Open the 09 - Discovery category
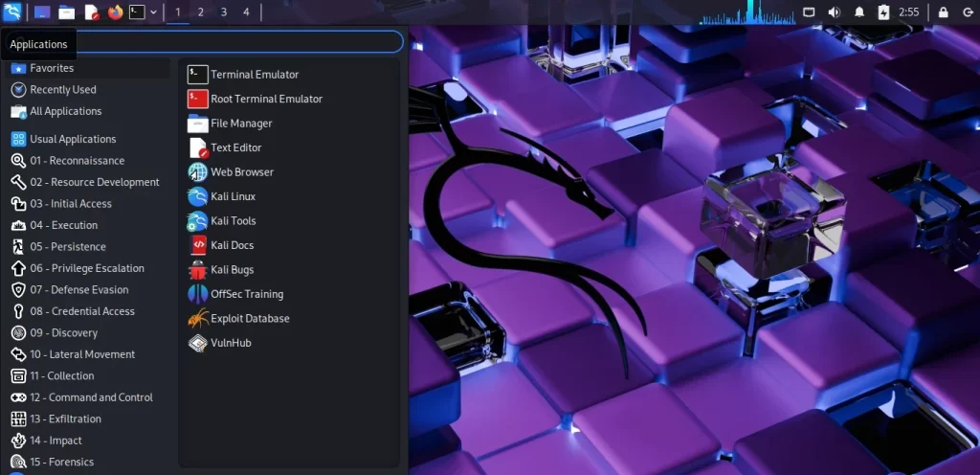 (88, 333)
